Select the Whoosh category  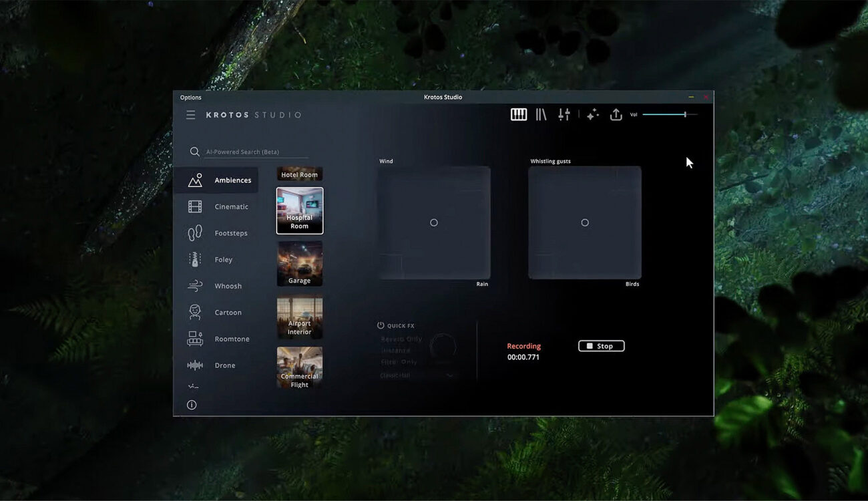point(216,286)
